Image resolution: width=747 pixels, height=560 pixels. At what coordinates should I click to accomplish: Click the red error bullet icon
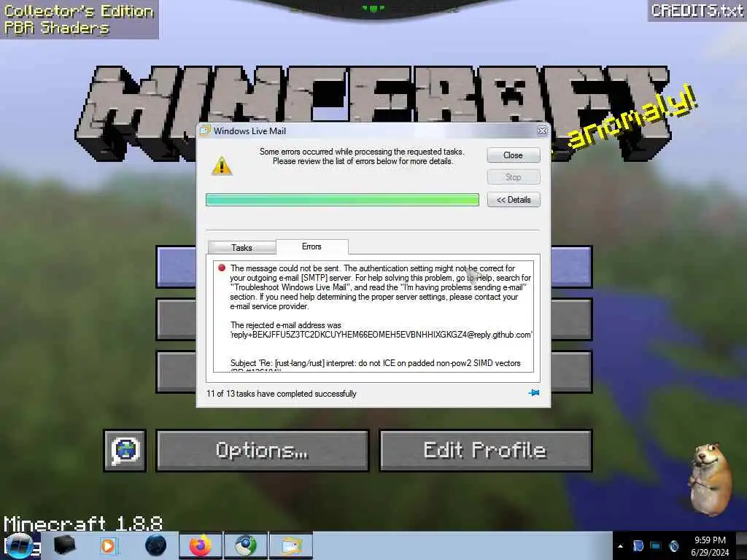[222, 268]
